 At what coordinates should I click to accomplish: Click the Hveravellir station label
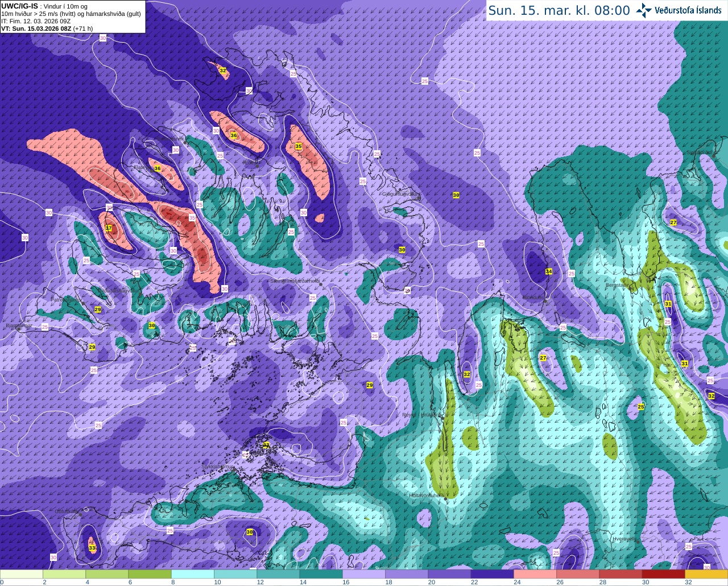tap(624, 538)
